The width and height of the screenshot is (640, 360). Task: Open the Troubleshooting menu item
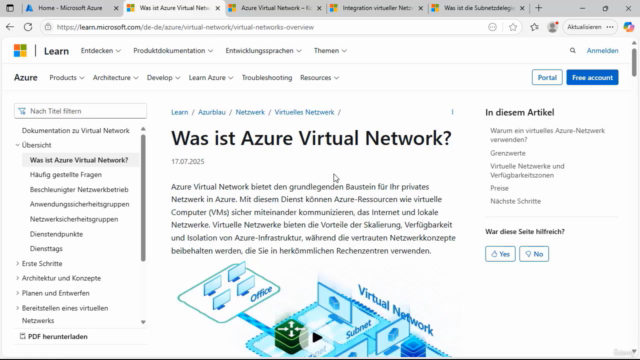pos(267,78)
